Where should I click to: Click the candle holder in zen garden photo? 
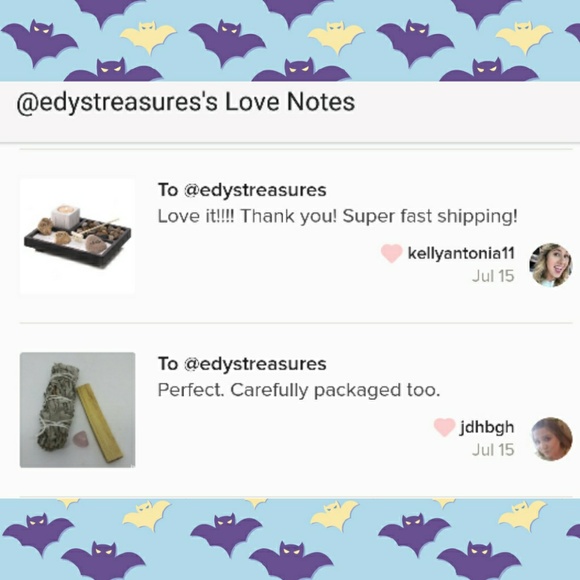(x=66, y=216)
